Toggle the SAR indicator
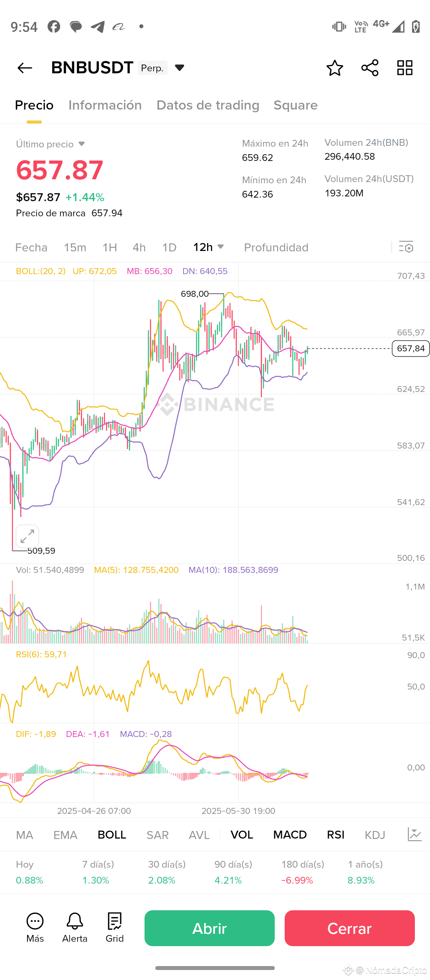Image resolution: width=430 pixels, height=980 pixels. [158, 835]
